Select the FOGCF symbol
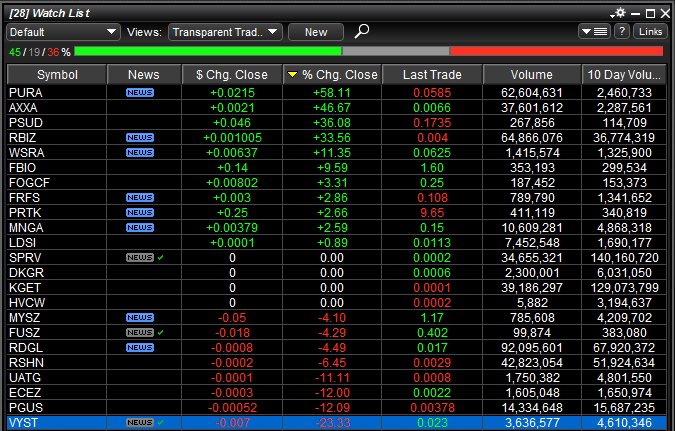 click(x=29, y=183)
